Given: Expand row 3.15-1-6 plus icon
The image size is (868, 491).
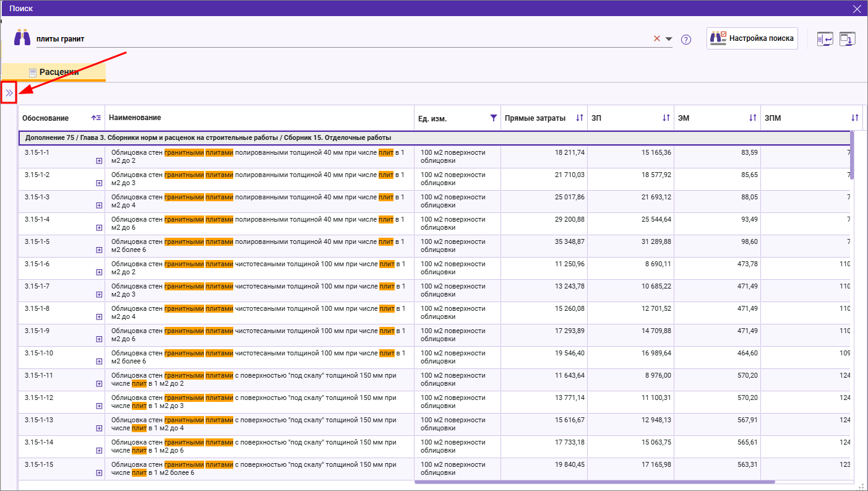Looking at the screenshot, I should click(98, 272).
